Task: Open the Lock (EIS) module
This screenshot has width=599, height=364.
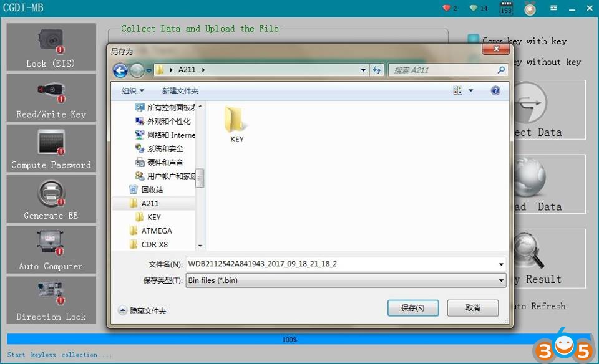Action: coord(51,48)
